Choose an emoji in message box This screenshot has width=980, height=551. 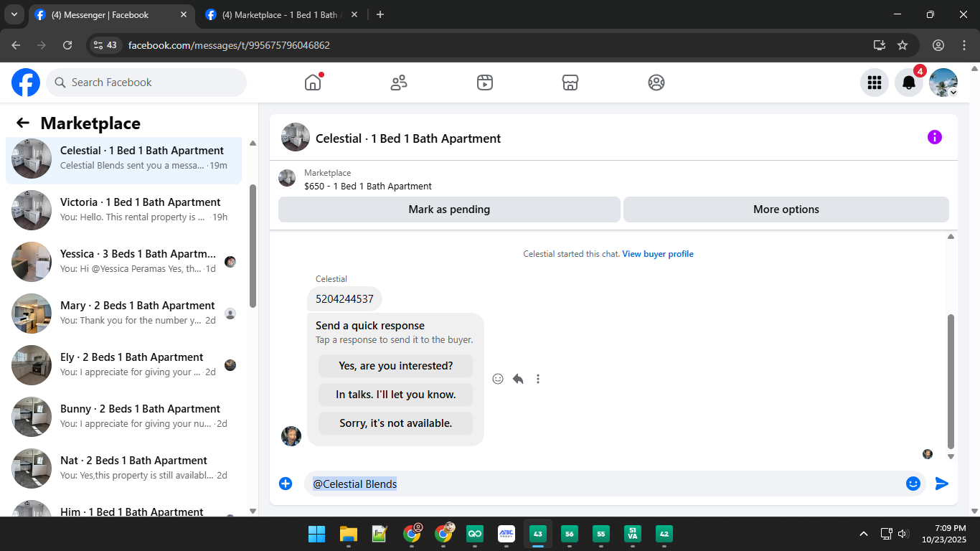pos(913,484)
